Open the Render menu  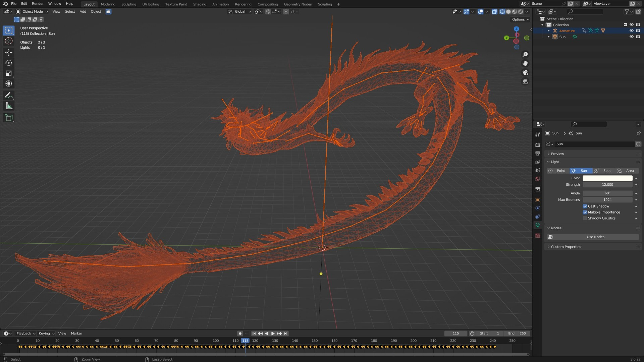[38, 4]
